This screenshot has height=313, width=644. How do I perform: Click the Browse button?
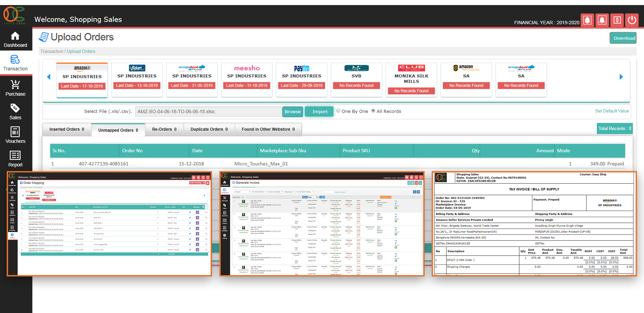point(292,112)
